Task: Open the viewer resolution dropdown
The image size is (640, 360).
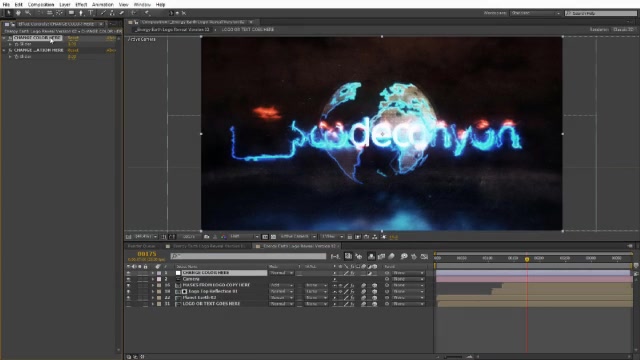Action: (244, 237)
